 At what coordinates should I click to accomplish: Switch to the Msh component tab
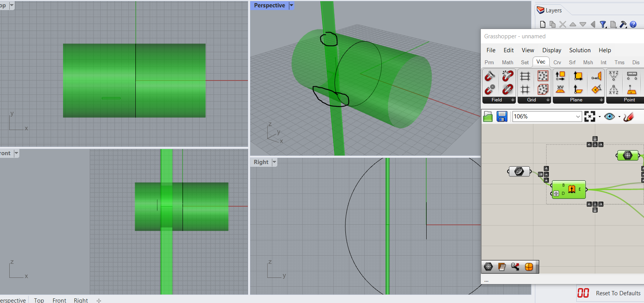588,62
